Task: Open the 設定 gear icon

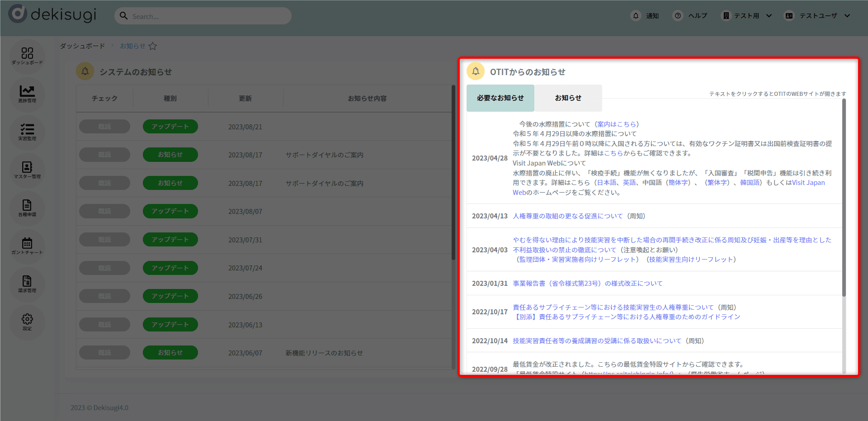Action: [27, 322]
